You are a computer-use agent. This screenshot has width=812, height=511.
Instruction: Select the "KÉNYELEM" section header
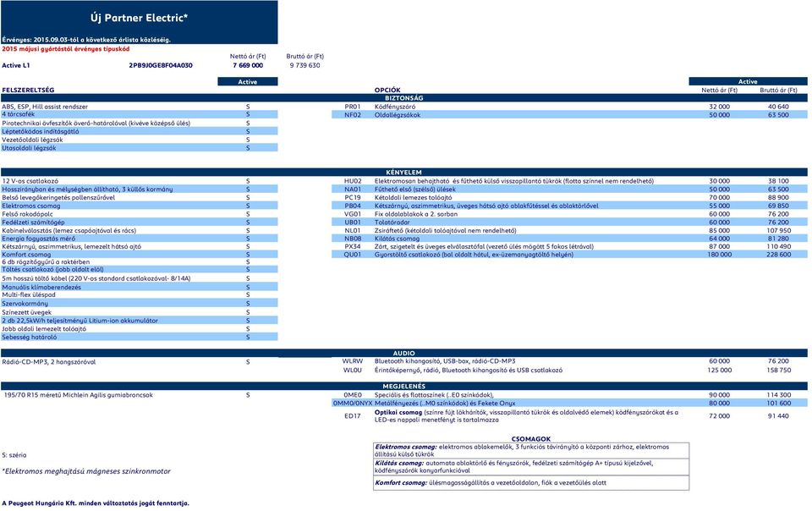pyautogui.click(x=404, y=173)
